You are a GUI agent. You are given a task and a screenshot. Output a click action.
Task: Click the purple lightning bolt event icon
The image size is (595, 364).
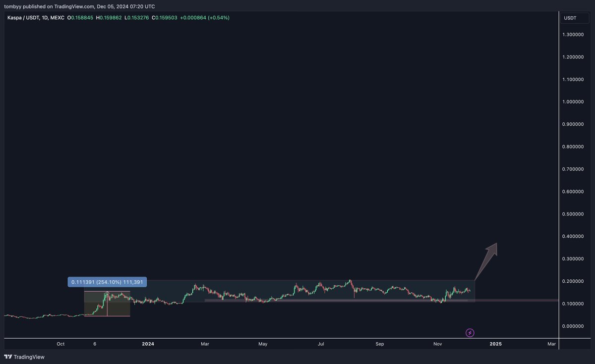(470, 333)
